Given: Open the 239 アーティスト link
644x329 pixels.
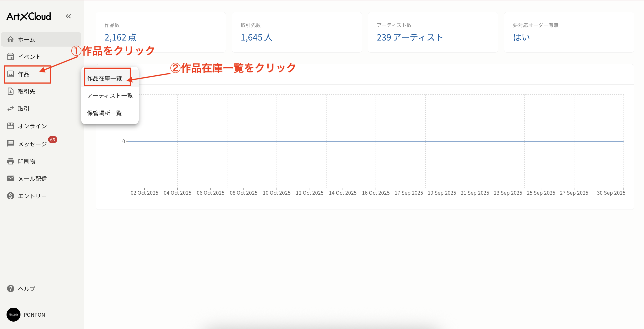Looking at the screenshot, I should 410,38.
